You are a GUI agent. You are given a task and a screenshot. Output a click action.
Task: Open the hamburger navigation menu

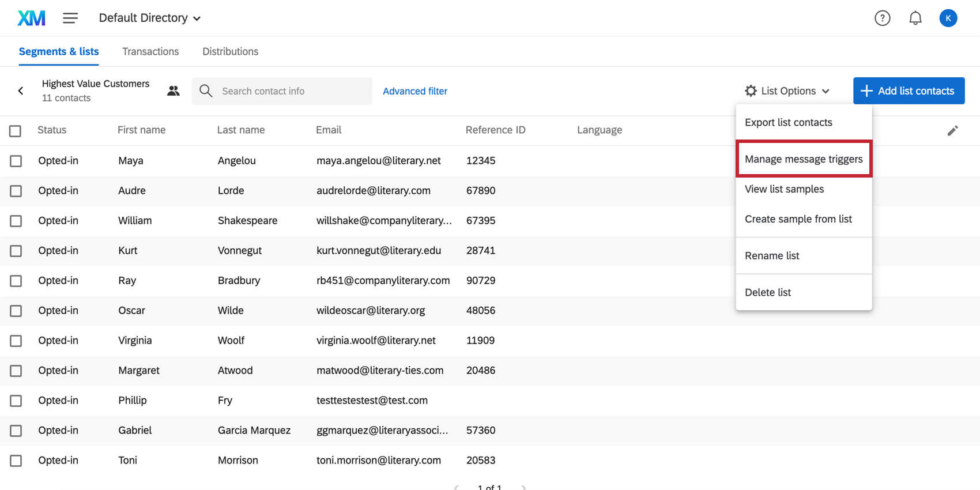tap(70, 18)
